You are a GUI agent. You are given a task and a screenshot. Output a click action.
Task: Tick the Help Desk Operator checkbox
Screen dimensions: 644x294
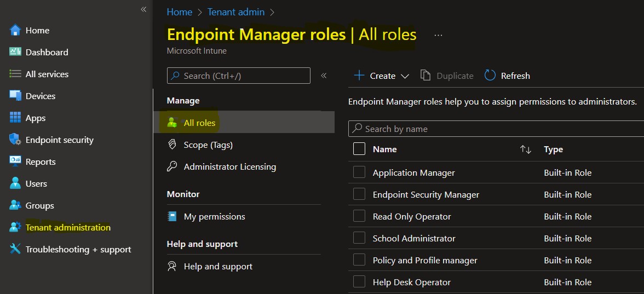[359, 282]
